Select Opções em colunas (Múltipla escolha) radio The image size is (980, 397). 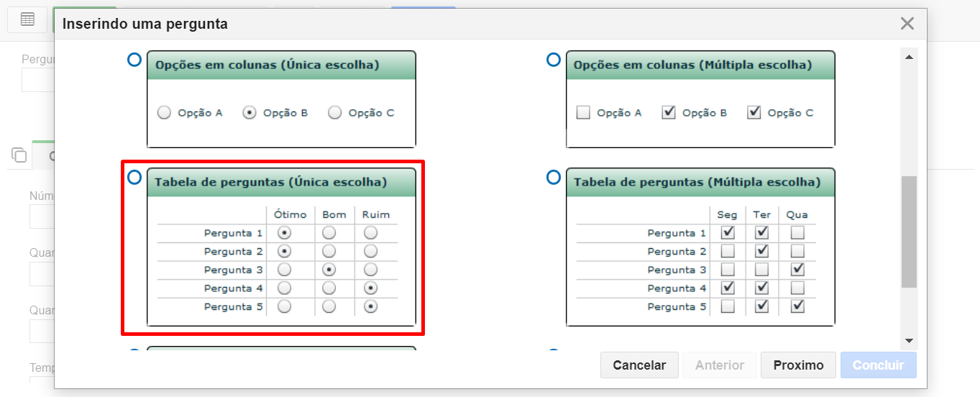coord(554,60)
